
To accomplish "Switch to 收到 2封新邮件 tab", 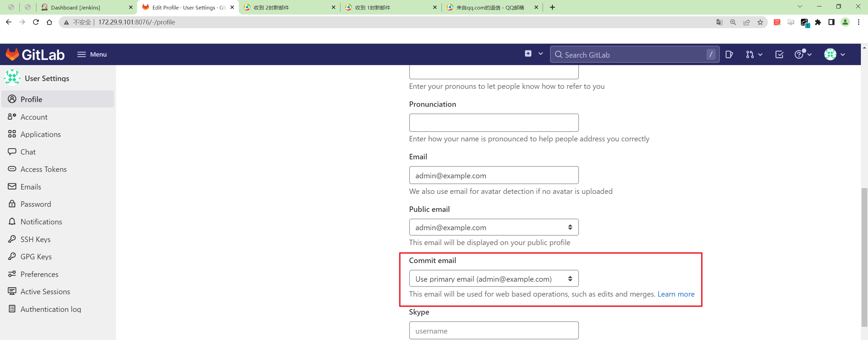I will coord(289,7).
